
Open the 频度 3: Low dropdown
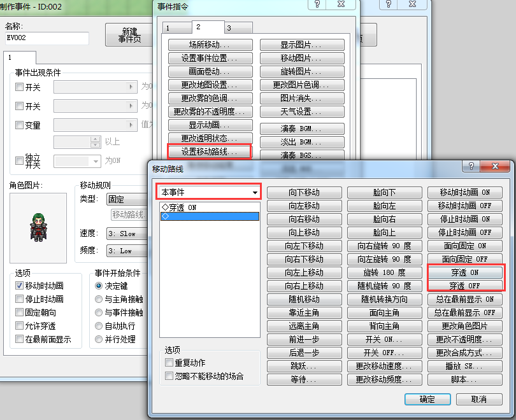pos(127,251)
